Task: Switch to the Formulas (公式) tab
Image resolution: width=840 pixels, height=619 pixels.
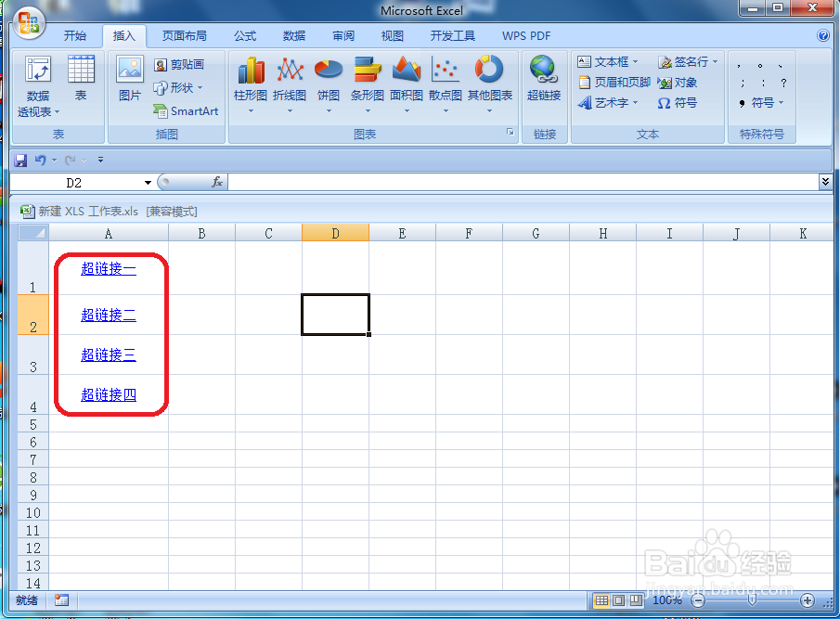Action: click(245, 36)
